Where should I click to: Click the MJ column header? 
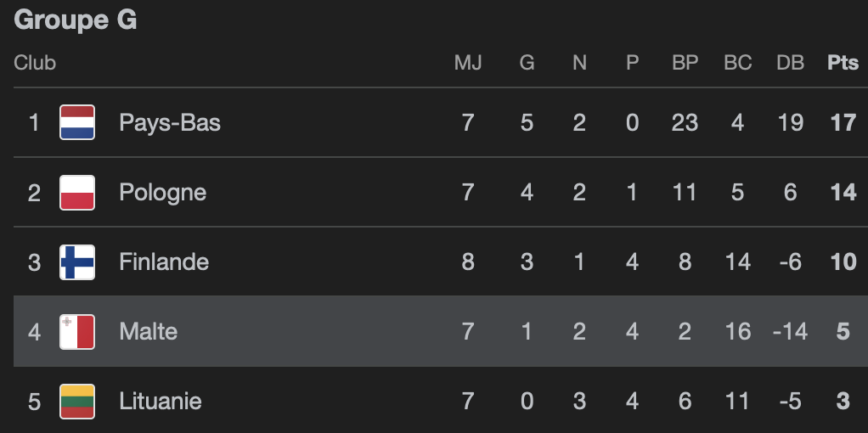click(468, 63)
